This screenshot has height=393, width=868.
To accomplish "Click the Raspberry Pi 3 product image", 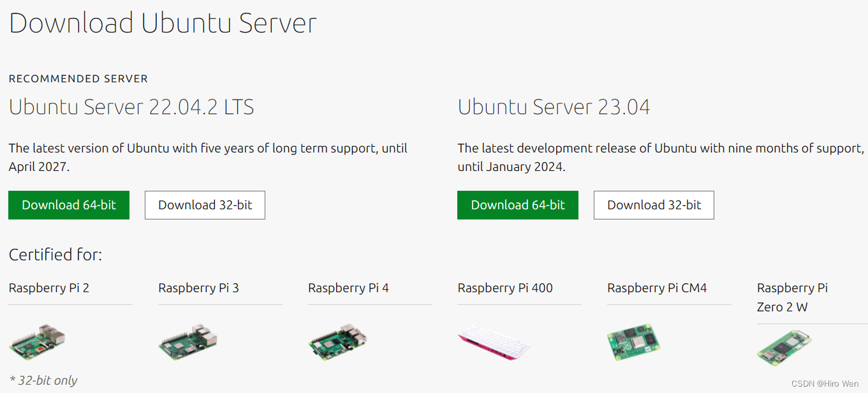I will coord(188,343).
